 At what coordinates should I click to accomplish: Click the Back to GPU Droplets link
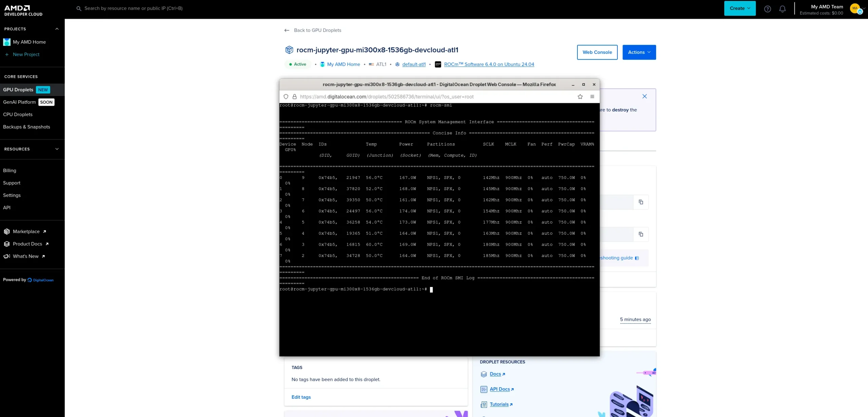[x=317, y=30]
